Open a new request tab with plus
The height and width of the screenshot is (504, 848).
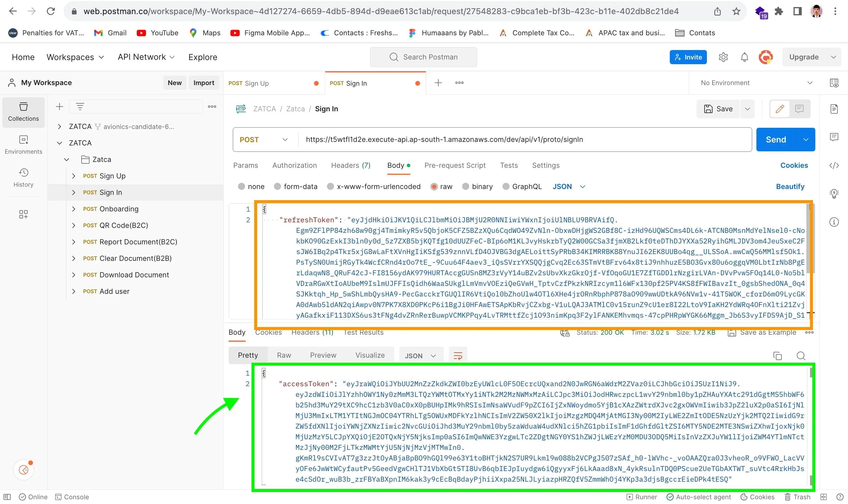[x=438, y=83]
